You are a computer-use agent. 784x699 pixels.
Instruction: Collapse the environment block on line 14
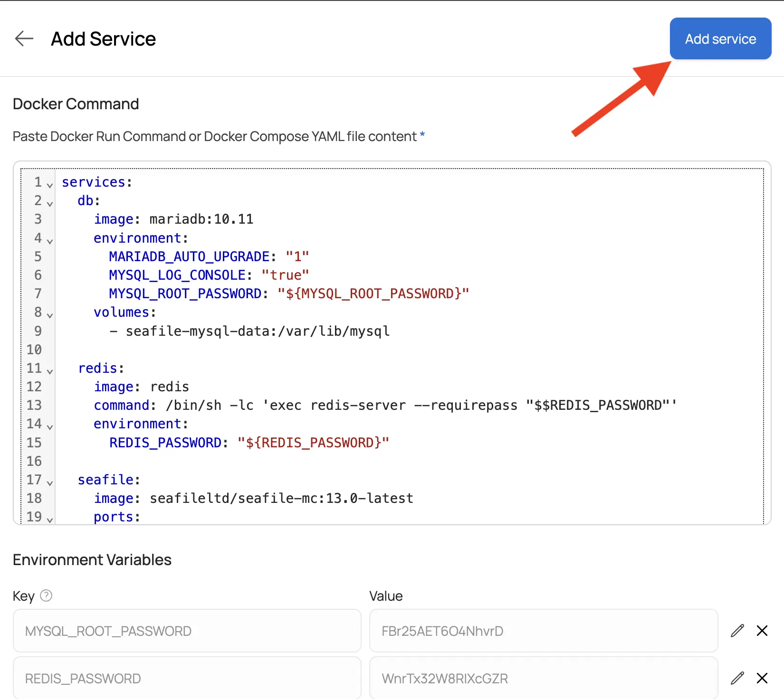pos(50,427)
